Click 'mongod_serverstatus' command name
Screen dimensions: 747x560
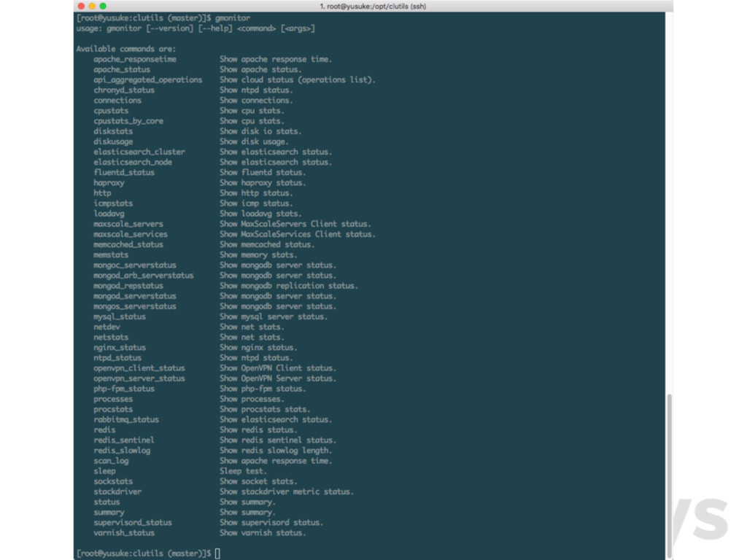[x=135, y=296]
